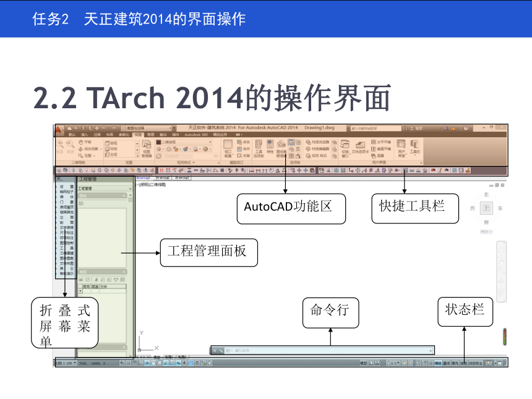Open the Autodesk 360 ribbon tab

[x=196, y=135]
